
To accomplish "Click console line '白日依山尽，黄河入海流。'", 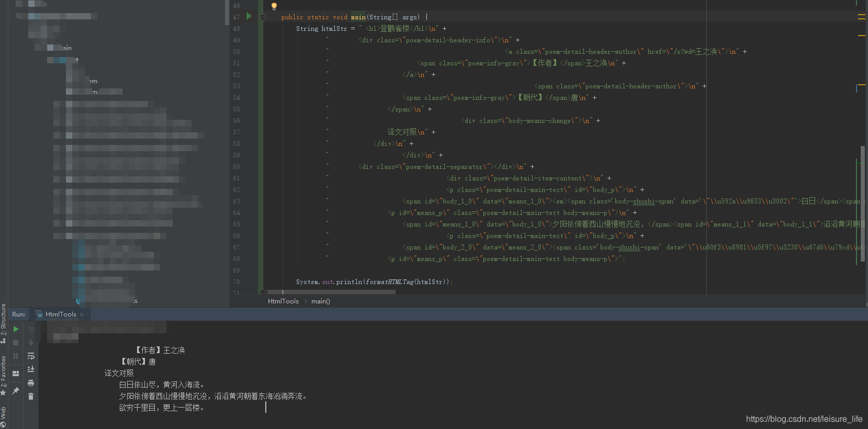I will pos(162,385).
